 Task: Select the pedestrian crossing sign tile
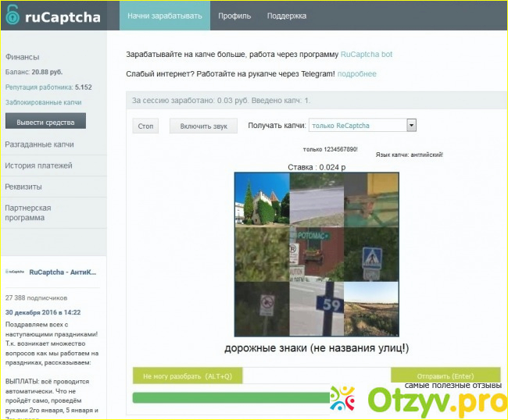tap(370, 254)
